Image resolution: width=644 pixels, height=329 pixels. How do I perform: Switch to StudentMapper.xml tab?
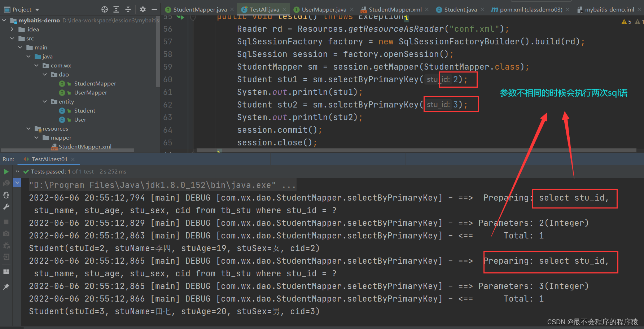(x=395, y=9)
